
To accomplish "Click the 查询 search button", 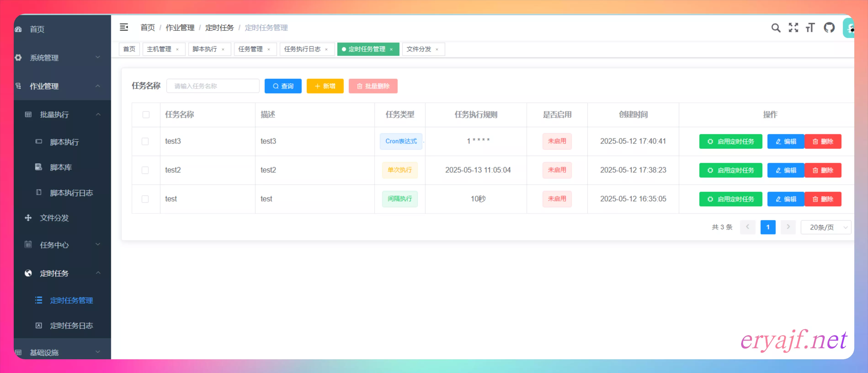I will coord(283,86).
